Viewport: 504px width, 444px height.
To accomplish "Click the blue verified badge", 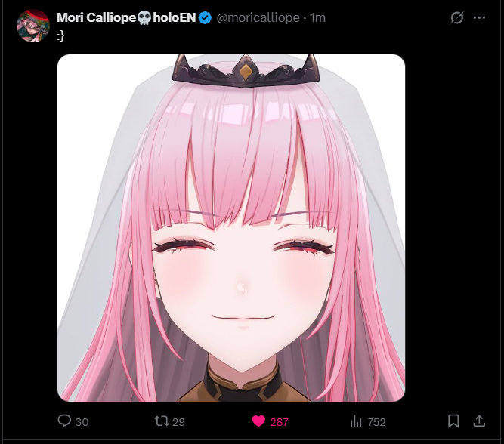I will tap(205, 17).
